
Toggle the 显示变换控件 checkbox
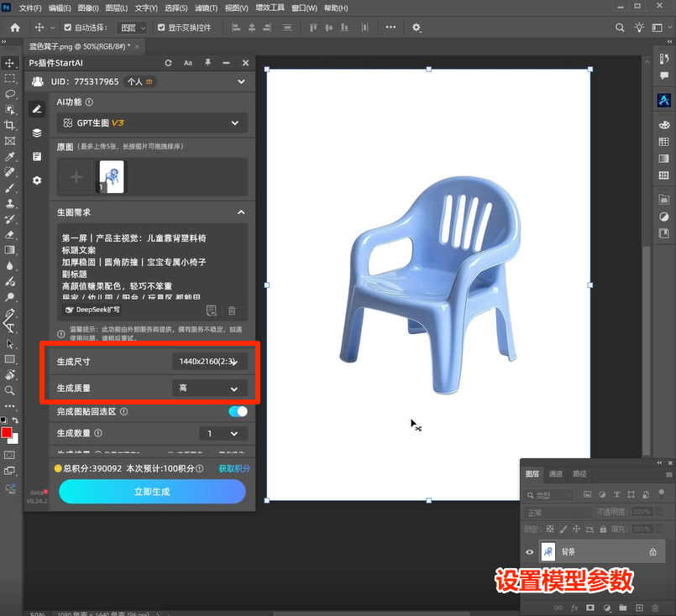coord(161,28)
